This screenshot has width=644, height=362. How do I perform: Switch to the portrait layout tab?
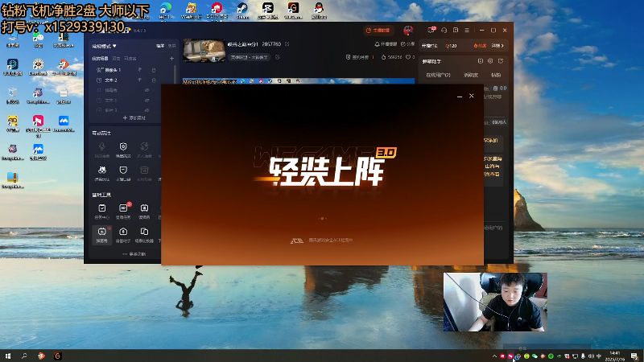pos(171,46)
